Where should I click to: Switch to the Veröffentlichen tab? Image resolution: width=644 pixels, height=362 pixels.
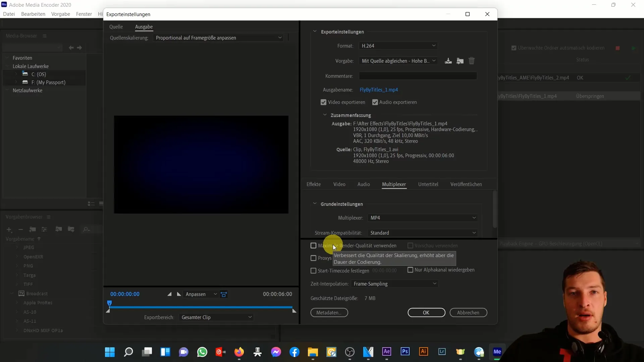point(466,184)
